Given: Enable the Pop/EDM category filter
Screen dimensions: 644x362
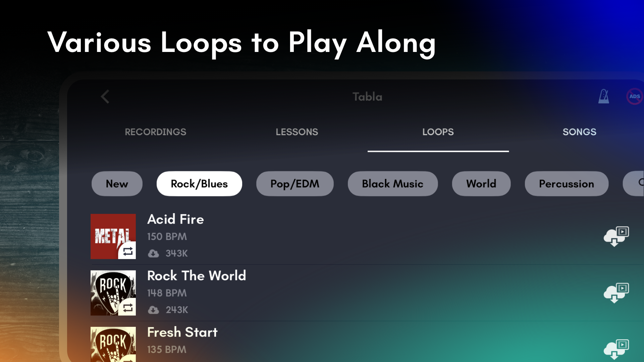Looking at the screenshot, I should pyautogui.click(x=295, y=184).
